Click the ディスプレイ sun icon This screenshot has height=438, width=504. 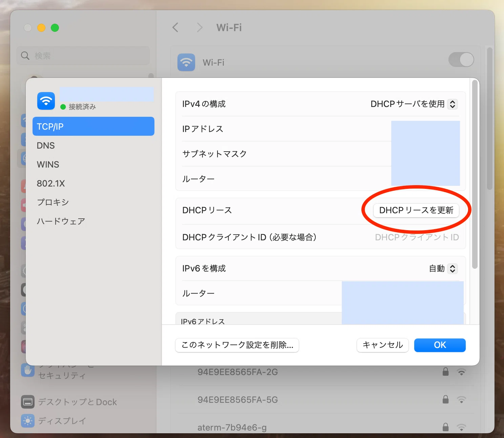coord(28,421)
